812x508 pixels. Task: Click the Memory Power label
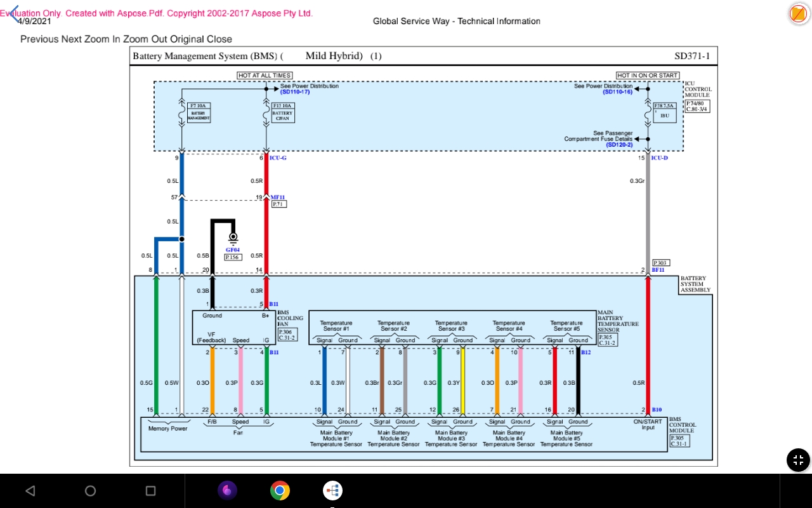(168, 429)
